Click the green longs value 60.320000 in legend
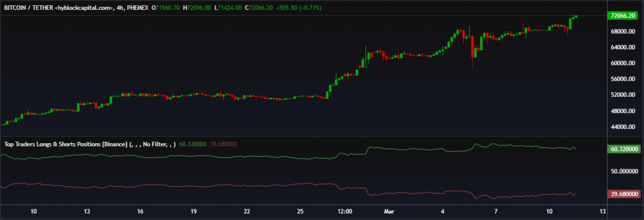 click(x=193, y=144)
